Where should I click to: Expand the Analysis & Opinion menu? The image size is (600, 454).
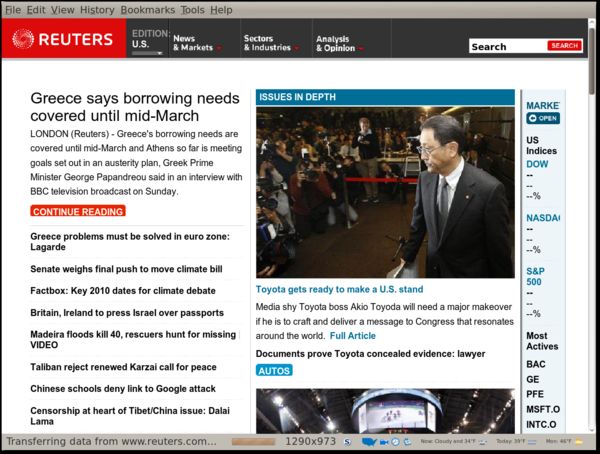[340, 43]
